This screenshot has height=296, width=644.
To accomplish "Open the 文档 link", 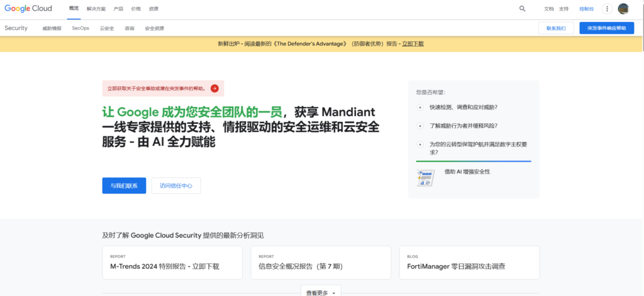I will point(548,9).
